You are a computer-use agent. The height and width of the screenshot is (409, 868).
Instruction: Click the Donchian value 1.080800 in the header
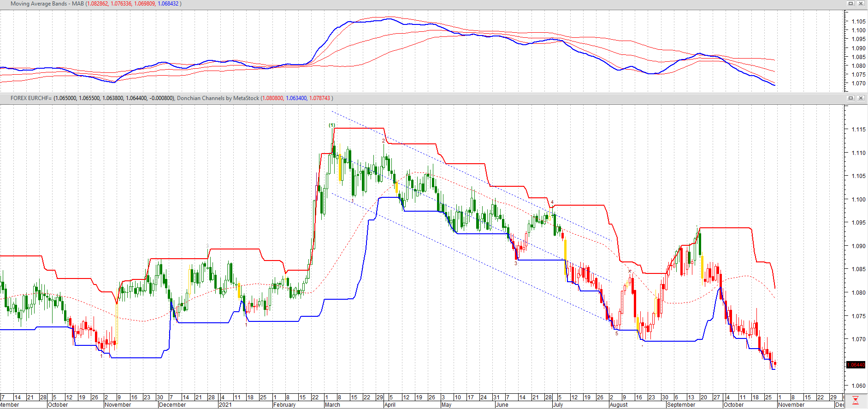pyautogui.click(x=272, y=98)
